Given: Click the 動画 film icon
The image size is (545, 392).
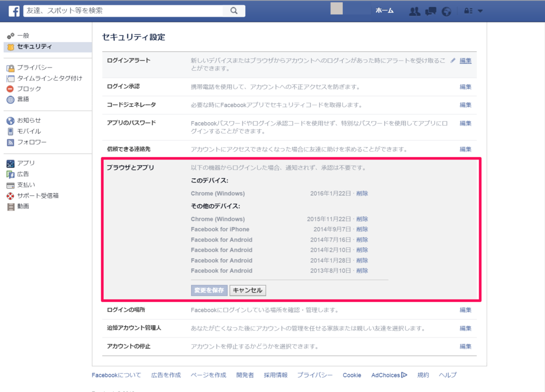Looking at the screenshot, I should (x=11, y=206).
